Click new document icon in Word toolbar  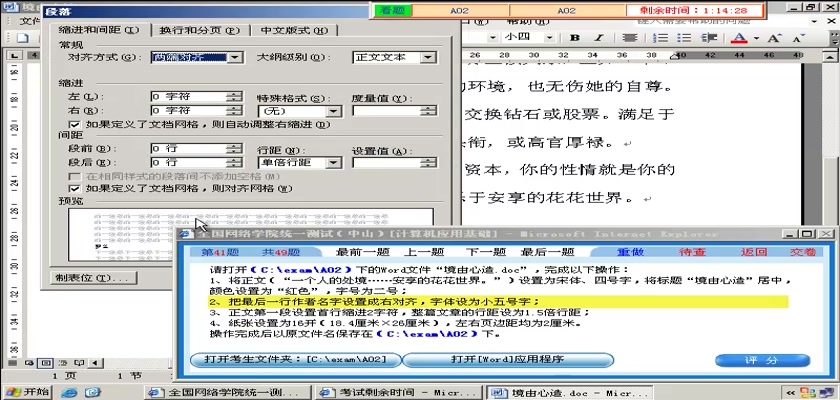22,37
